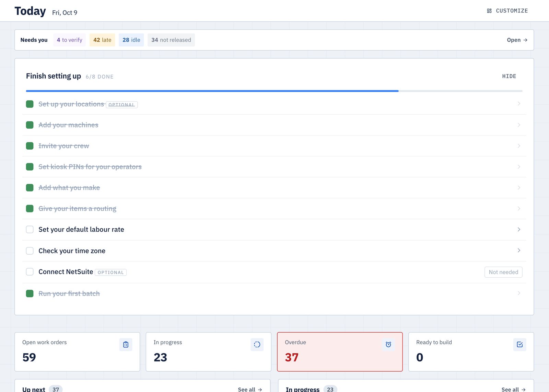Screen dimensions: 549x392
Task: Uncheck Invite your crew checkbox
Action: [x=30, y=146]
